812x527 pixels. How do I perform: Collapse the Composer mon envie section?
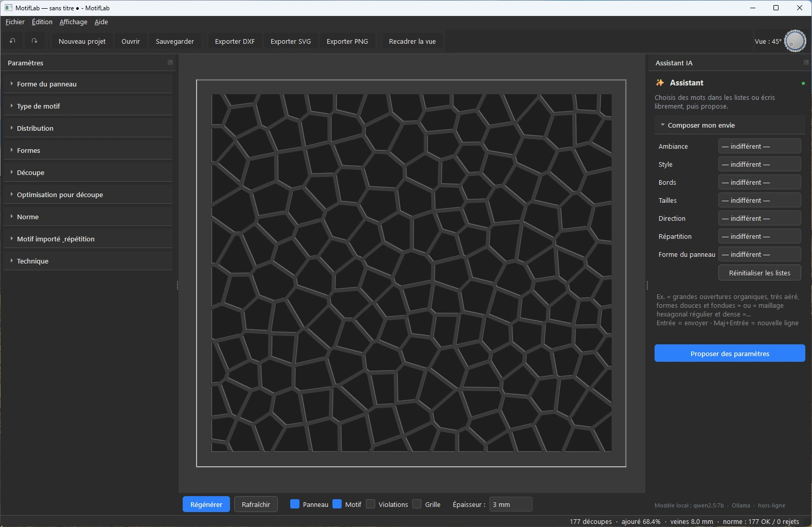click(x=730, y=125)
